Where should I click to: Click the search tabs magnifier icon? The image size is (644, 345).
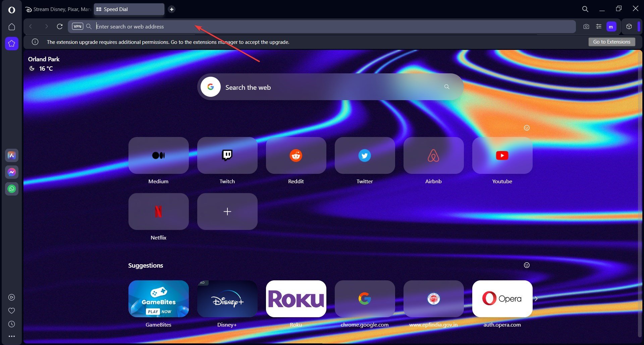click(x=585, y=9)
